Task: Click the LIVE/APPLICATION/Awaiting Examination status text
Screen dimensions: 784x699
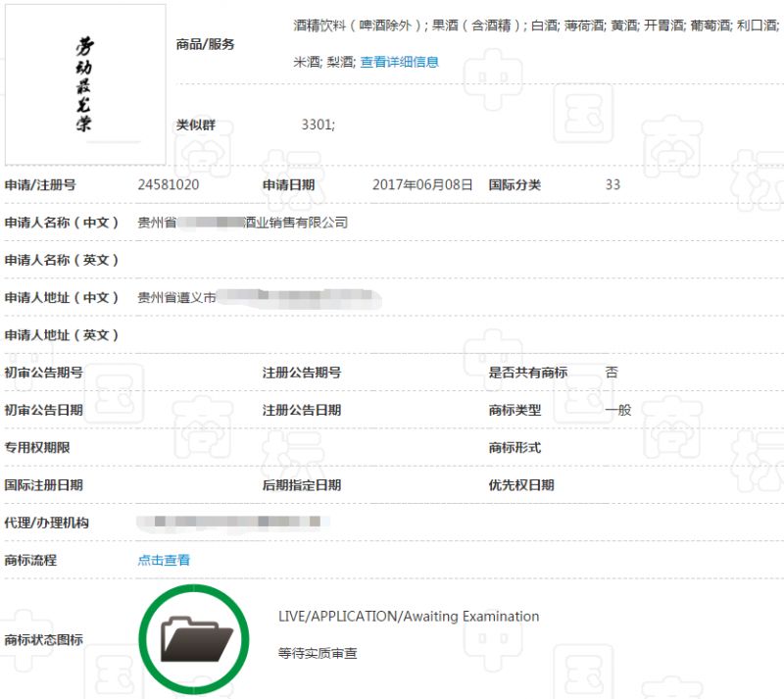Action: click(x=407, y=616)
